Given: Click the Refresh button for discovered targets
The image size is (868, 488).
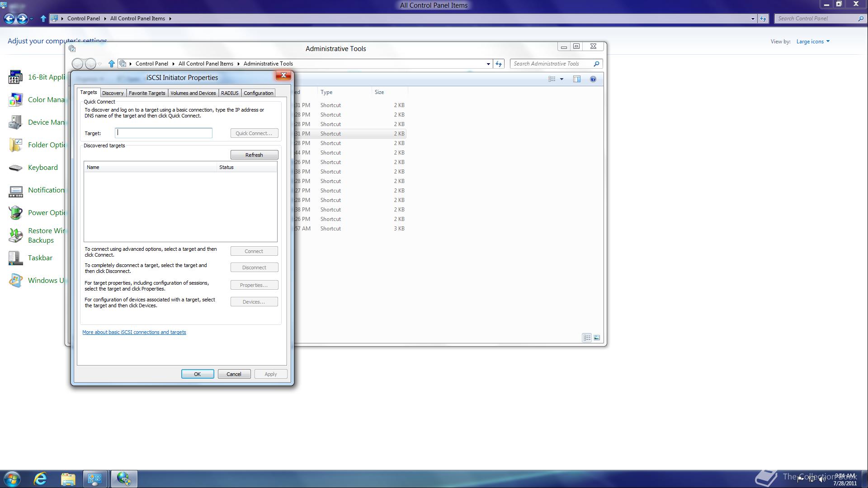Looking at the screenshot, I should tap(254, 155).
